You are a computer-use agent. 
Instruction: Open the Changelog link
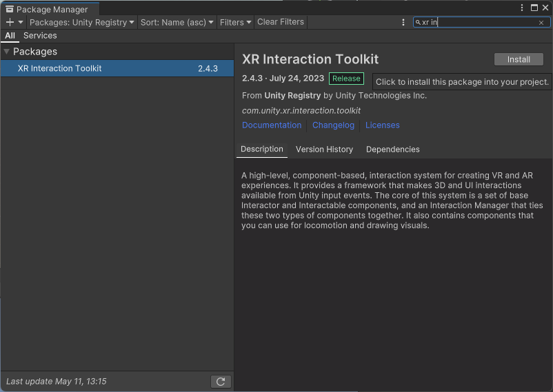333,125
